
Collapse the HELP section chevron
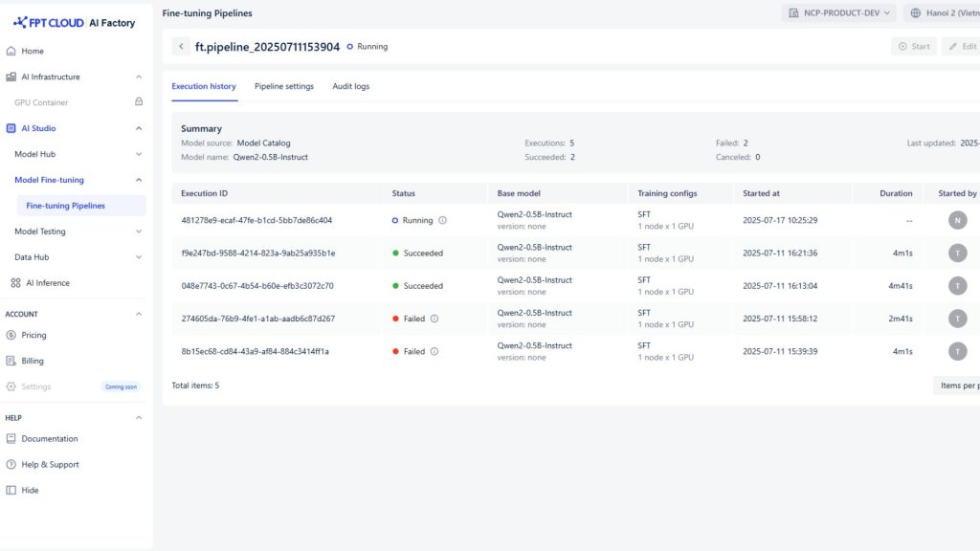pyautogui.click(x=139, y=417)
